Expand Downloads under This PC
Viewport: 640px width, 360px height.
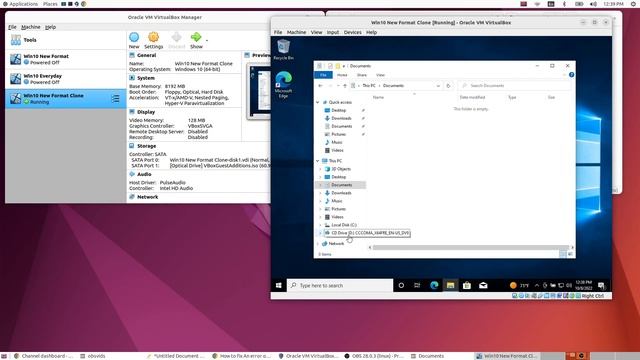click(x=320, y=193)
